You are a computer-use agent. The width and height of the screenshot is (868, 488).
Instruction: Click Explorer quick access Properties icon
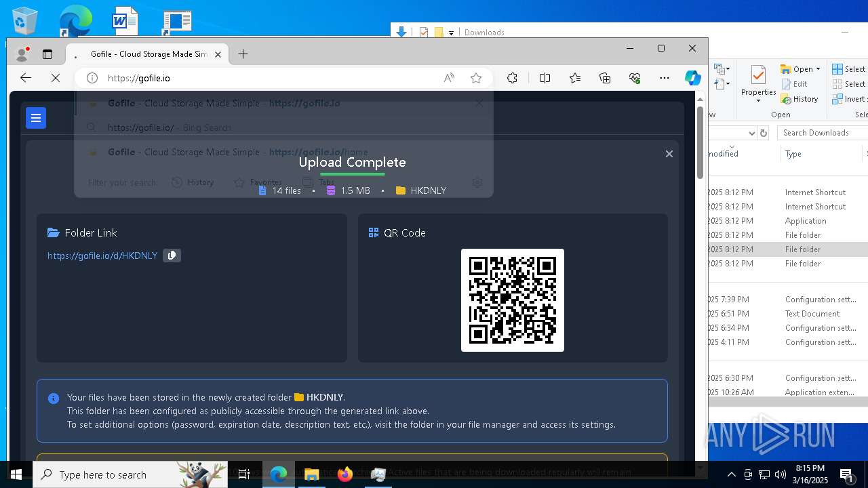[x=424, y=32]
